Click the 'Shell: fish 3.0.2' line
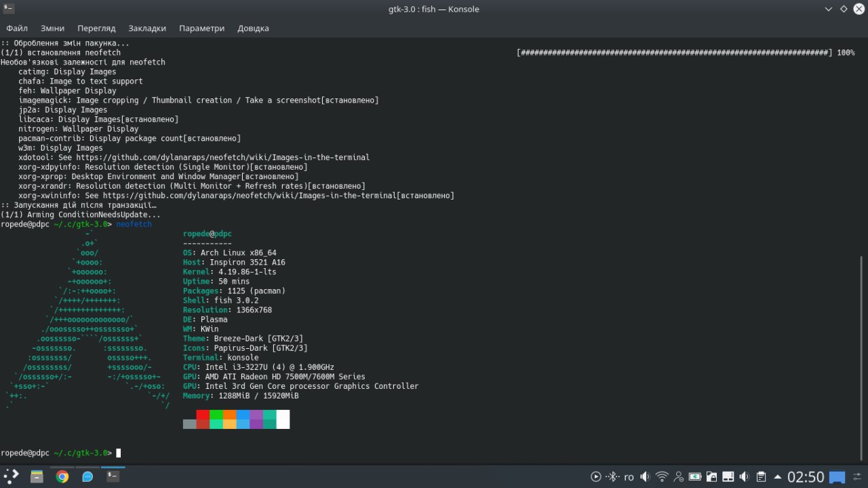868x488 pixels. point(221,300)
